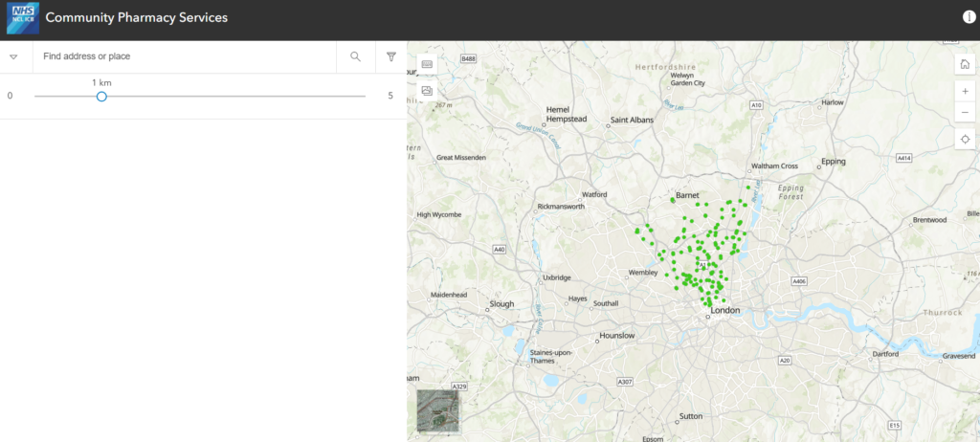Click the Watford map label
This screenshot has width=980, height=442.
(x=594, y=194)
